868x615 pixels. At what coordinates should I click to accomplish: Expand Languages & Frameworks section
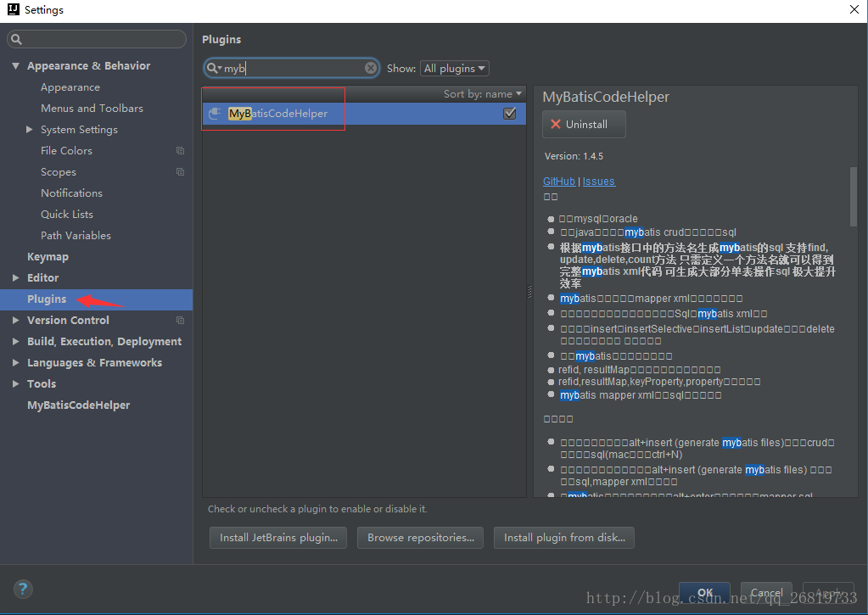[15, 362]
